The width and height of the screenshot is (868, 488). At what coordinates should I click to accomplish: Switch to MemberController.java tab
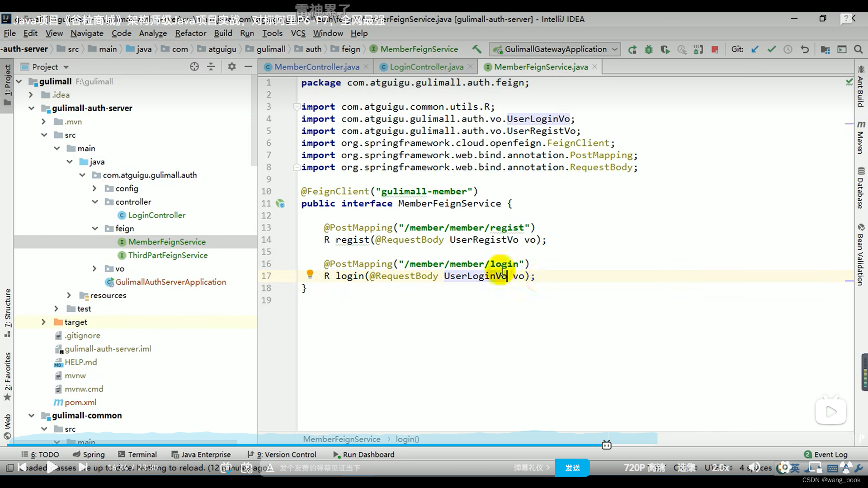316,67
